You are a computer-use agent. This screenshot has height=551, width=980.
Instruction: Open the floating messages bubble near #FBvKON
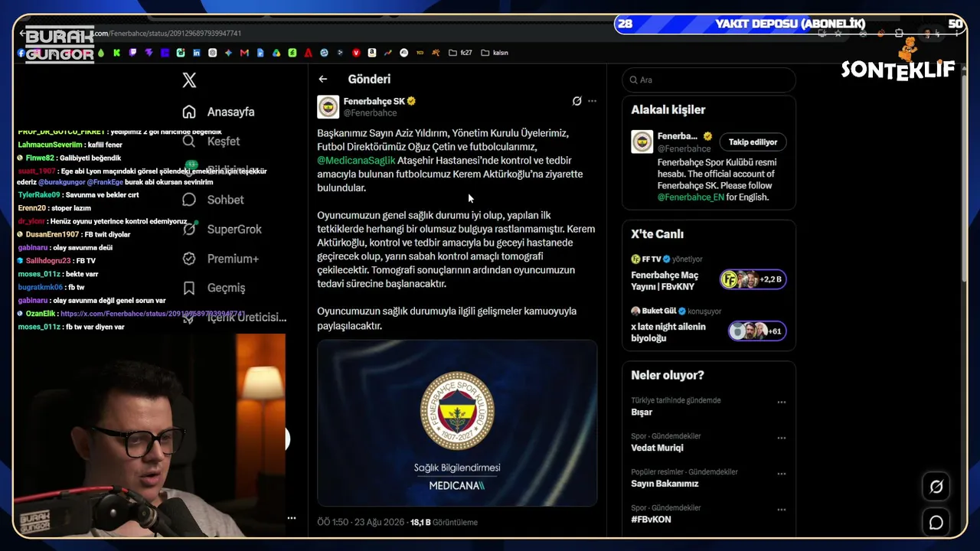[x=936, y=522]
